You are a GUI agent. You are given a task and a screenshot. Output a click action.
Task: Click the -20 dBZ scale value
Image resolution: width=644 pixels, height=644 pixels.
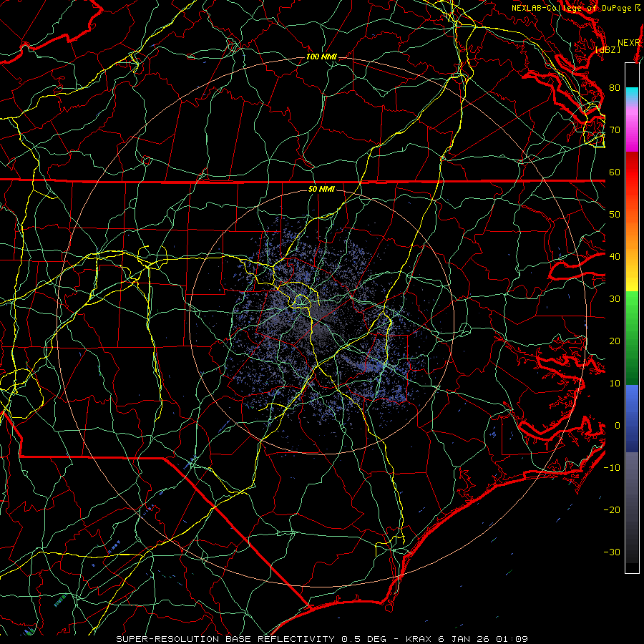612,510
